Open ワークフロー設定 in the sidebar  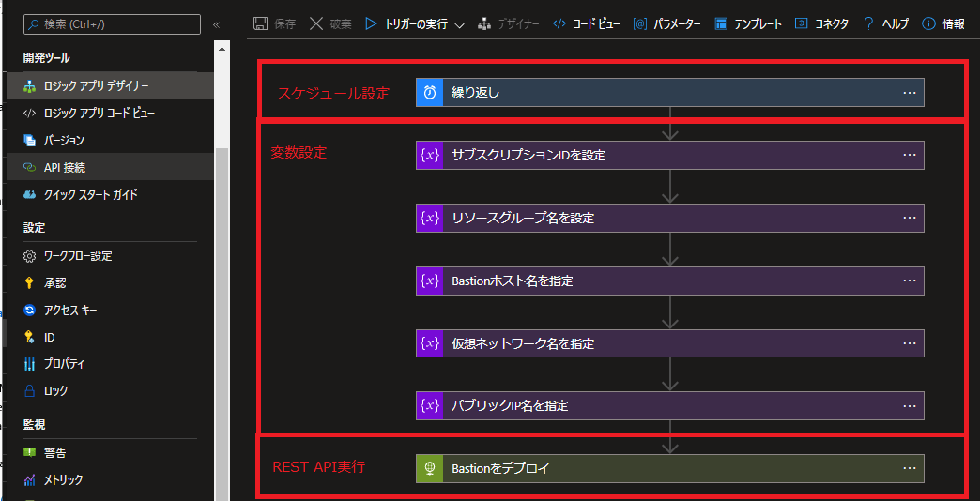[110, 255]
